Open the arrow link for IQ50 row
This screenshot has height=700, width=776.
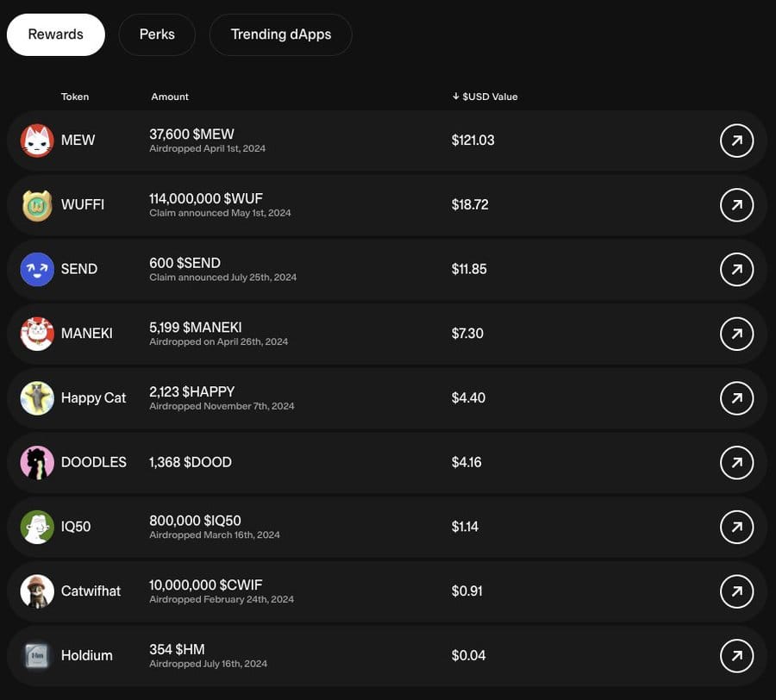click(x=736, y=527)
